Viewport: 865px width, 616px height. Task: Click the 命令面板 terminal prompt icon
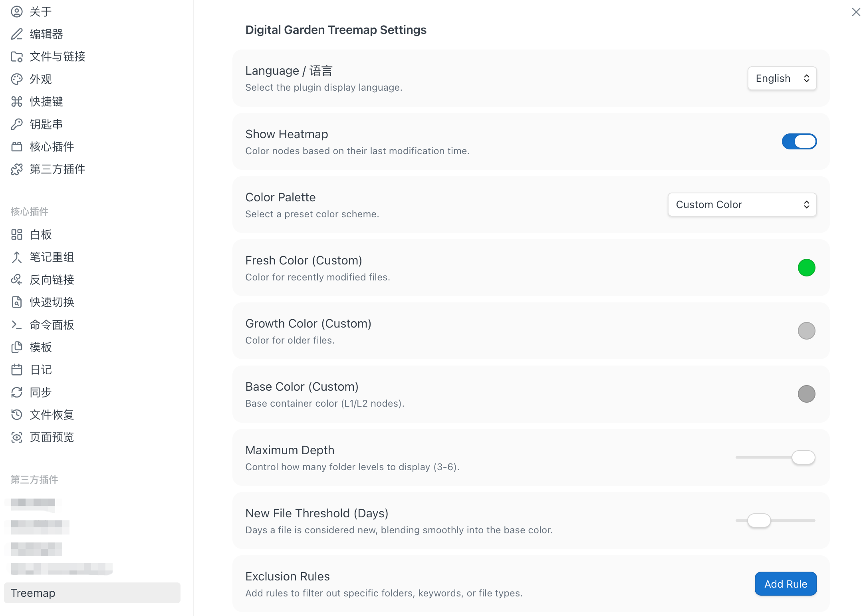(x=17, y=325)
